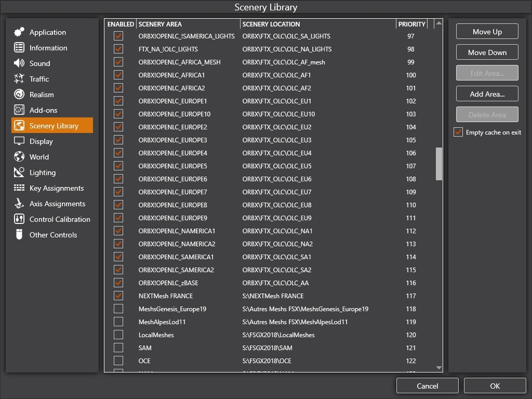The height and width of the screenshot is (399, 532).
Task: Click the scenery list scroll down arrow
Action: (438, 368)
